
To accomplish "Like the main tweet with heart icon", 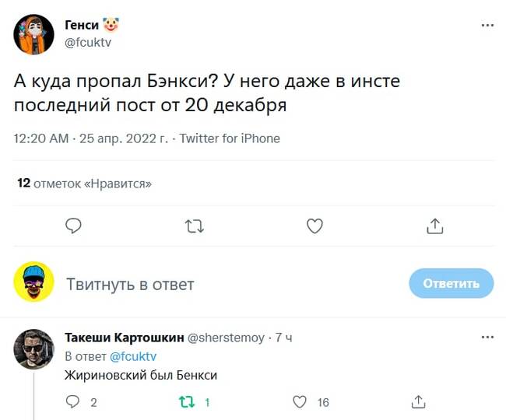I will tap(314, 226).
